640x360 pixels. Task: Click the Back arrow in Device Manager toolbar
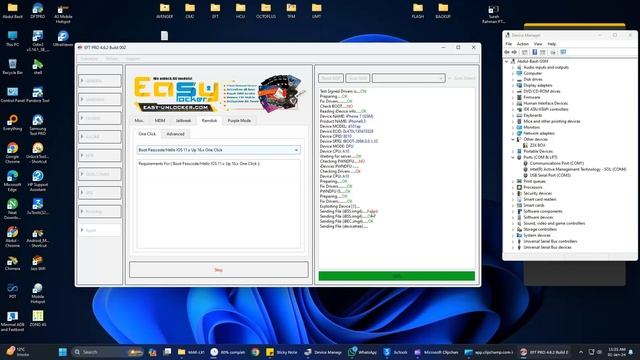[507, 52]
